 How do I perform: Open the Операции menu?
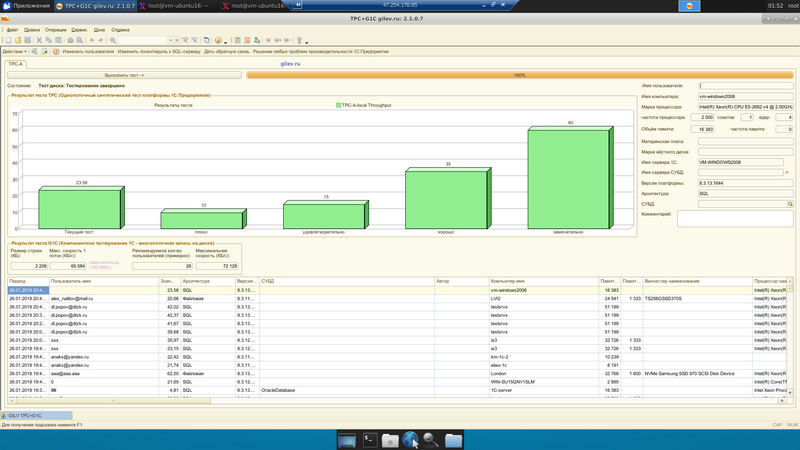click(x=56, y=30)
